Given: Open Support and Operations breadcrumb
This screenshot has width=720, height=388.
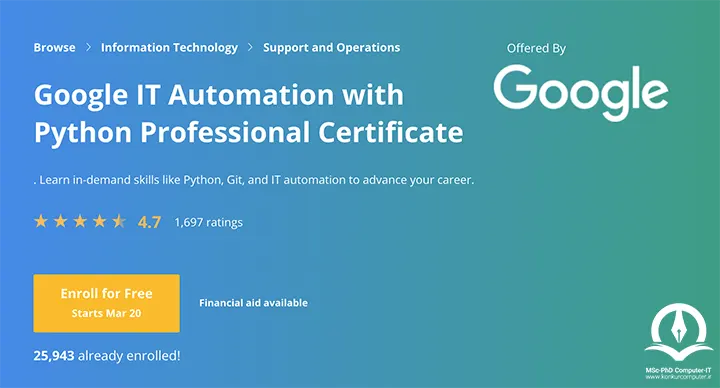Looking at the screenshot, I should pos(332,48).
